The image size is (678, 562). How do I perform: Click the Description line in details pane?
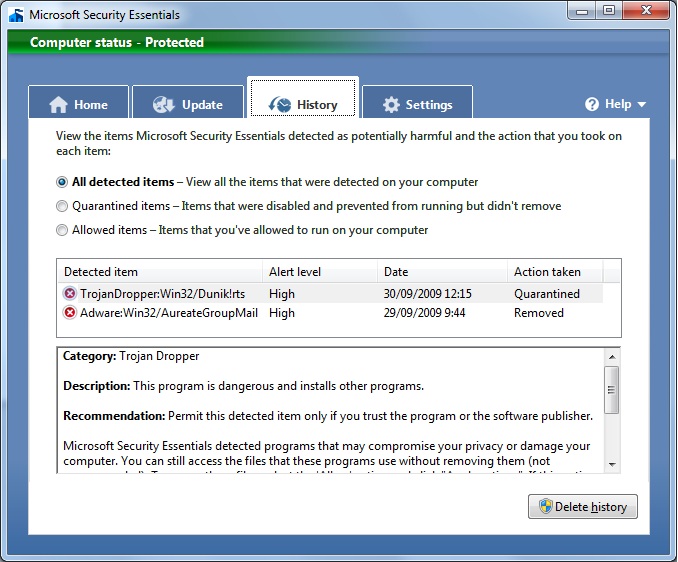click(243, 386)
